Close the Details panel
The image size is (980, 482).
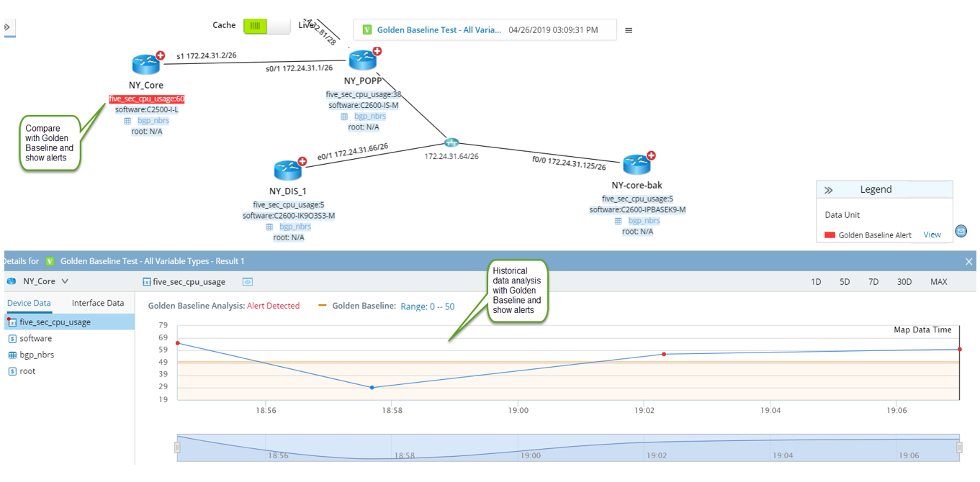click(x=968, y=262)
